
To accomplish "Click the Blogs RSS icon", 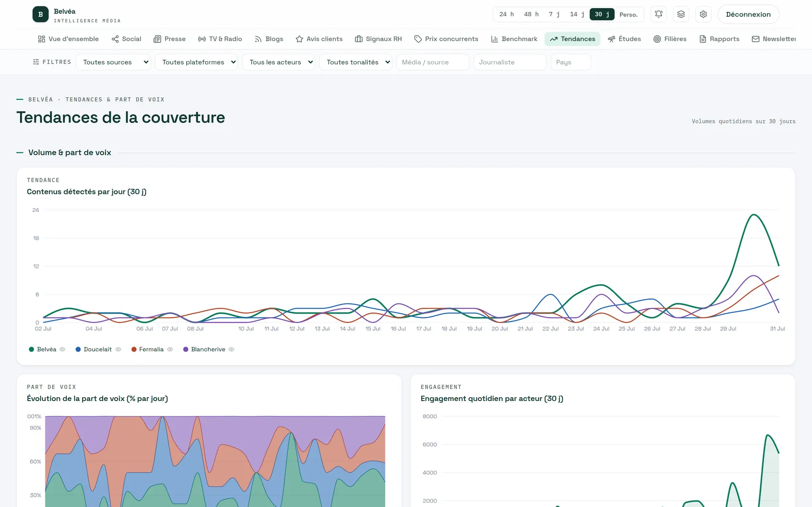I will tap(258, 39).
